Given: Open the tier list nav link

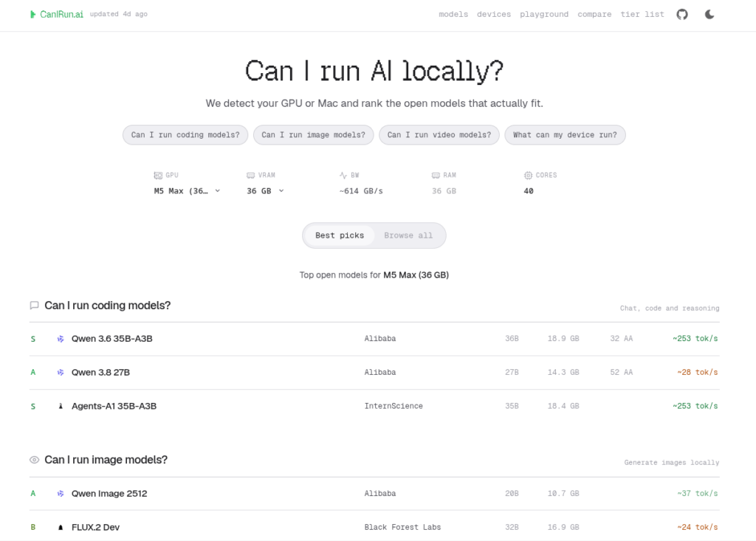Looking at the screenshot, I should coord(642,15).
